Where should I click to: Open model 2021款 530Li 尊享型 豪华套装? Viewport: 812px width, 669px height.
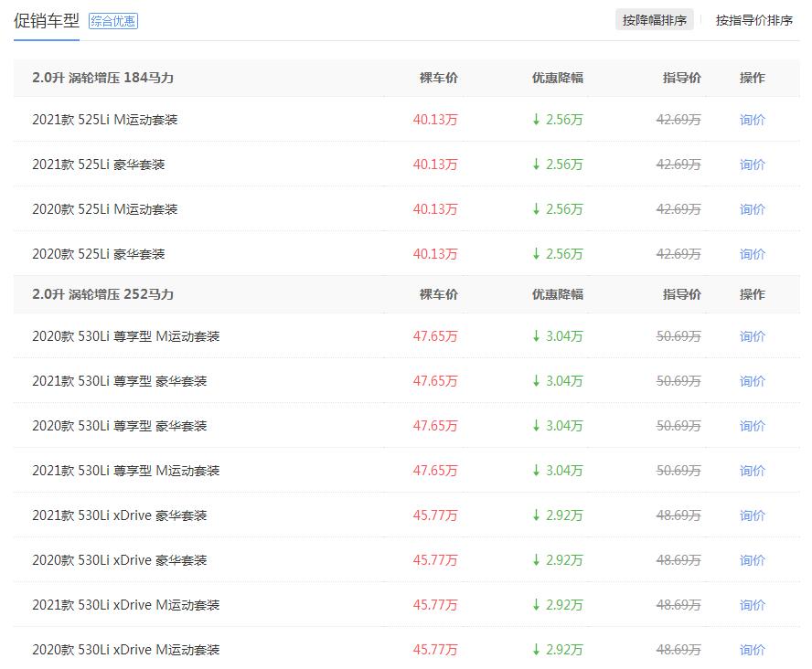point(119,381)
